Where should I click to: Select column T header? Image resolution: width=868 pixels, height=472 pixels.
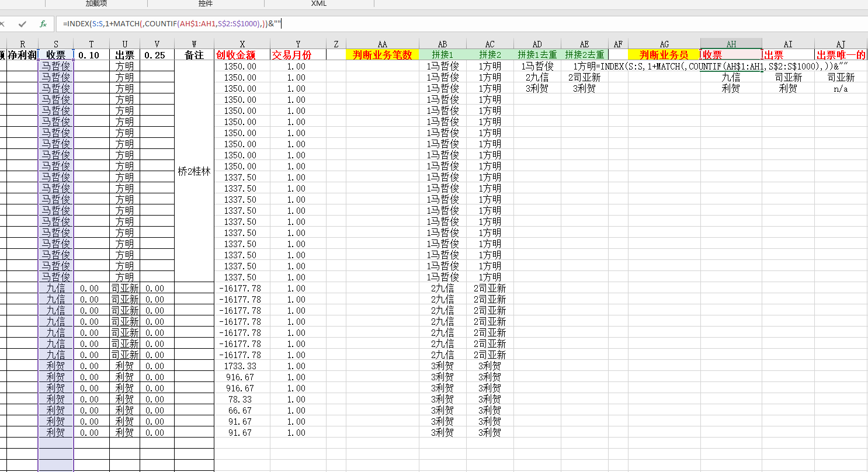click(x=91, y=44)
